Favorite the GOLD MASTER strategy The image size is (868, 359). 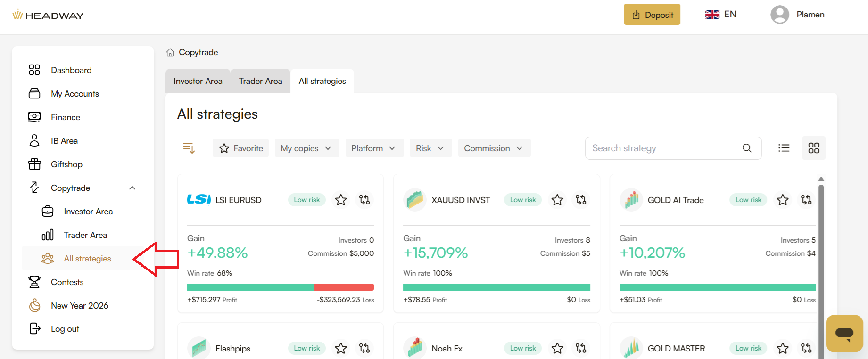[783, 348]
